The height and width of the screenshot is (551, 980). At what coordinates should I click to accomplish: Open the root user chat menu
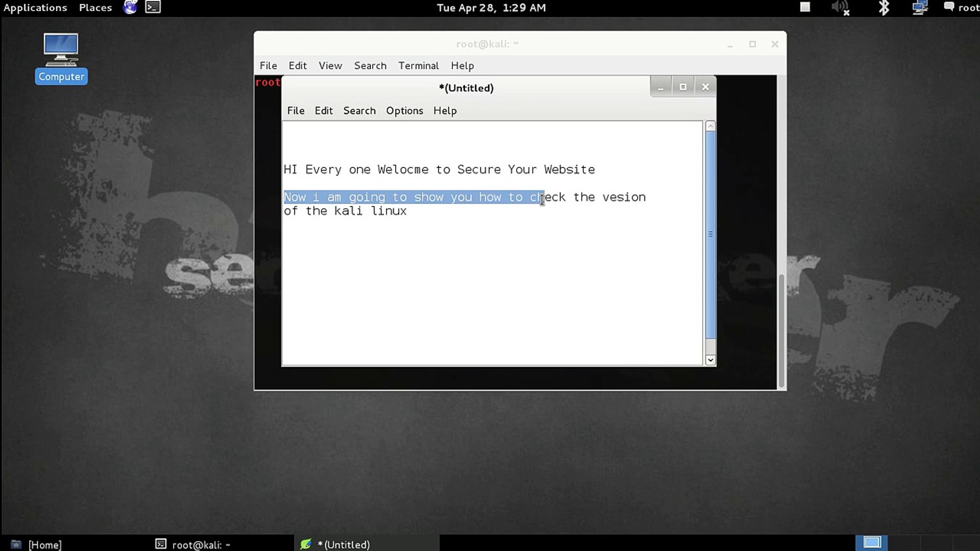[961, 8]
